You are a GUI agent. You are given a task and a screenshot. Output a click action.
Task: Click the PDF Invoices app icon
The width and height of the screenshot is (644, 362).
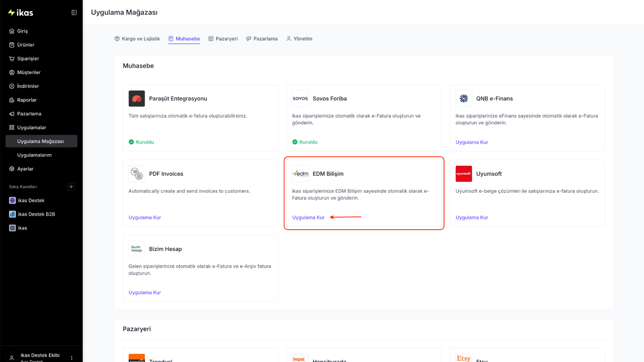point(137,174)
